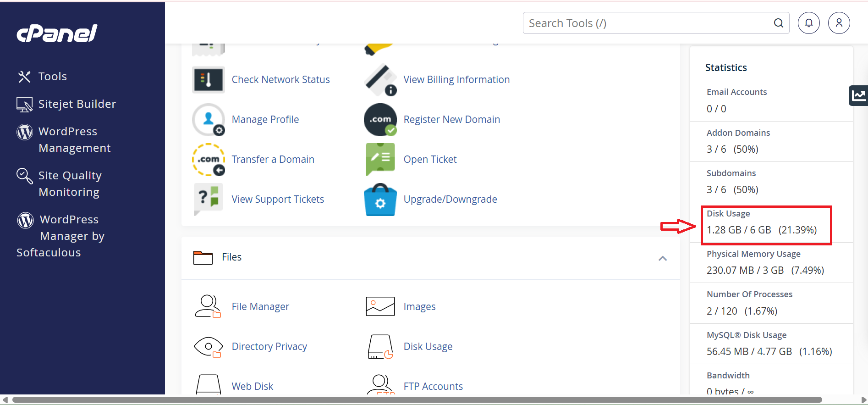Screen dimensions: 868x405
Task: Click the Upgrade/Downgrade shopping bag icon
Action: (x=380, y=200)
